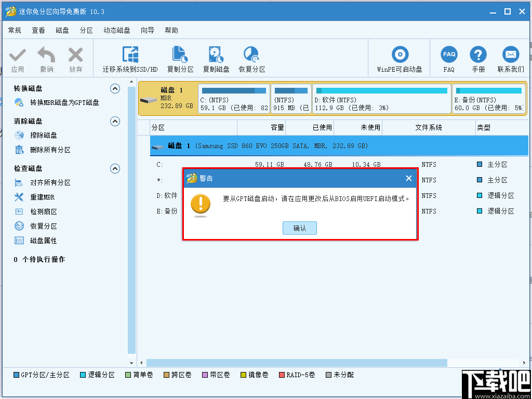
Task: Open the 向导 menu
Action: pyautogui.click(x=147, y=30)
